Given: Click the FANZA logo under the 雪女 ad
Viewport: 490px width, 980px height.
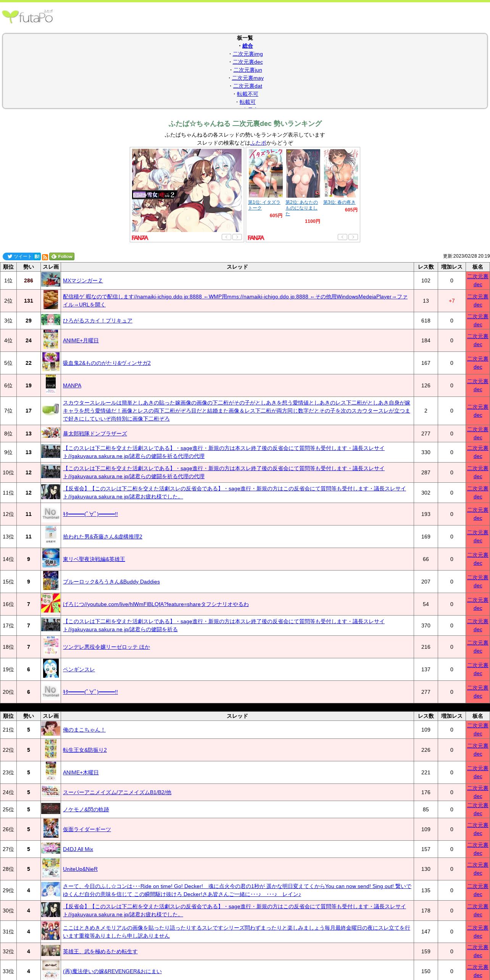Looking at the screenshot, I should (140, 237).
